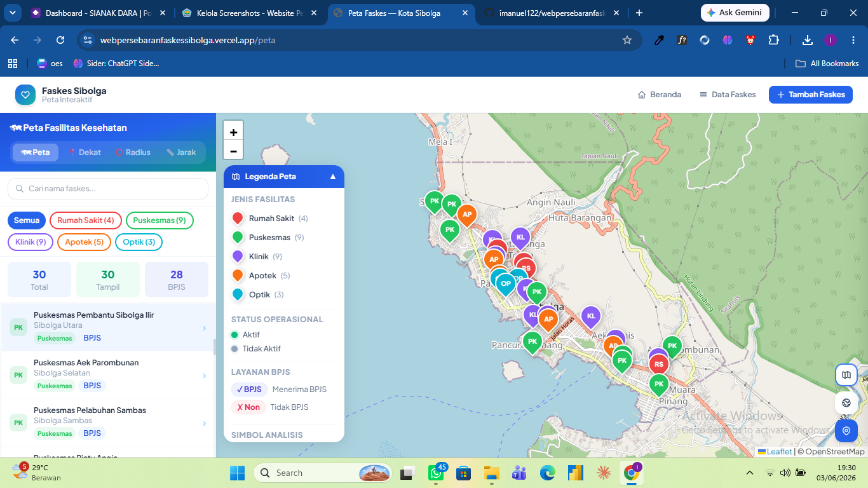Filter by Optik (3) chip

point(139,242)
